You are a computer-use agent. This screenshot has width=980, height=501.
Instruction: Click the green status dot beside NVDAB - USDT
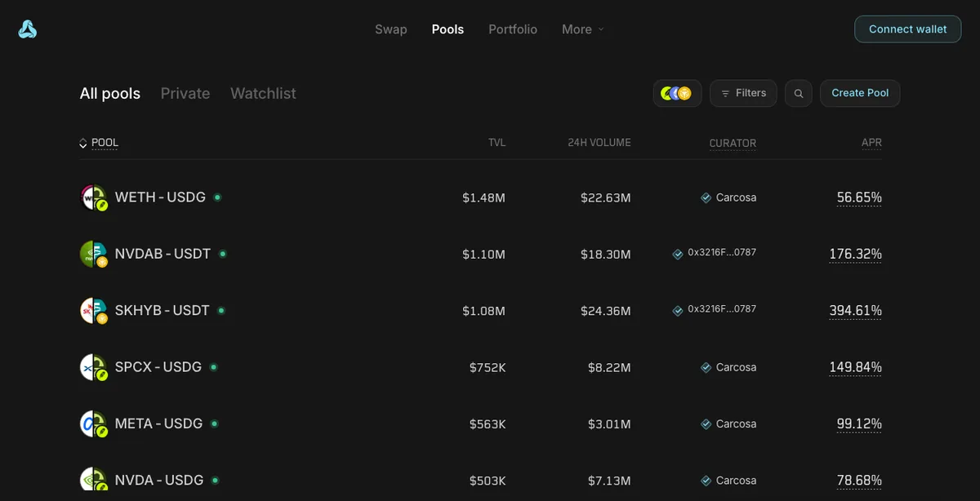coord(222,254)
